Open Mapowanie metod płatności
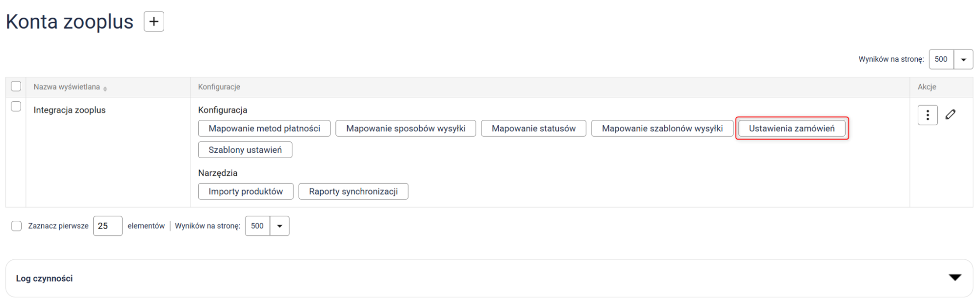This screenshot has width=980, height=304. (264, 128)
